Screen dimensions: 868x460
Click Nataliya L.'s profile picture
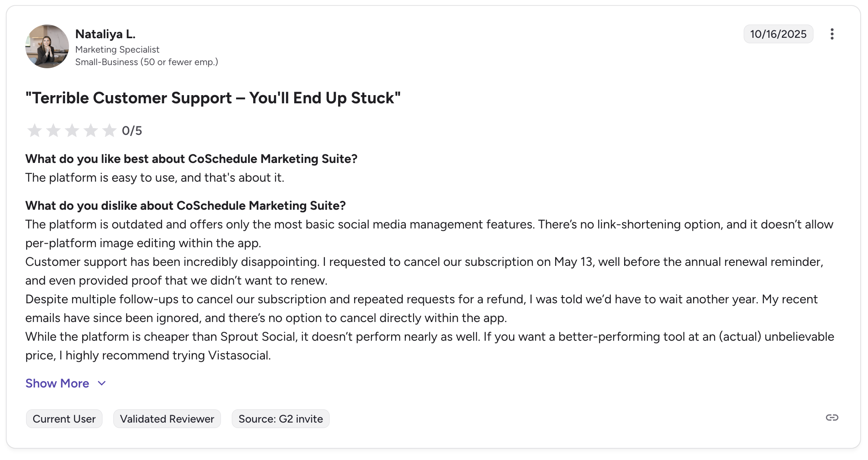[x=47, y=46]
